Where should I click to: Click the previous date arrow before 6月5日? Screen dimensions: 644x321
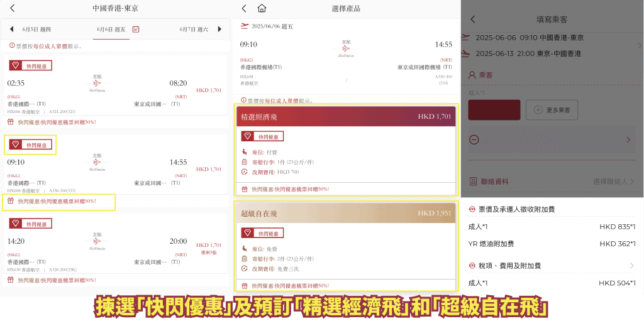(x=11, y=29)
